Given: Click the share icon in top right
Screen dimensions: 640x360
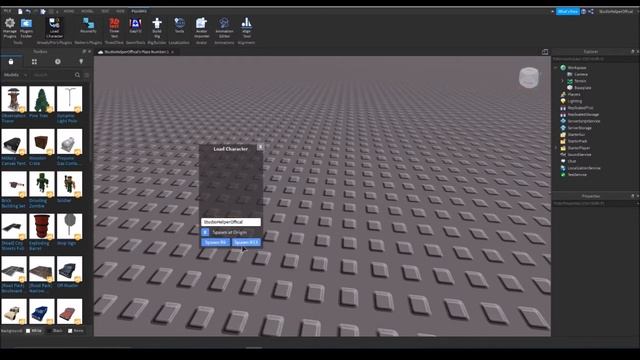Looking at the screenshot, I should pos(591,11).
